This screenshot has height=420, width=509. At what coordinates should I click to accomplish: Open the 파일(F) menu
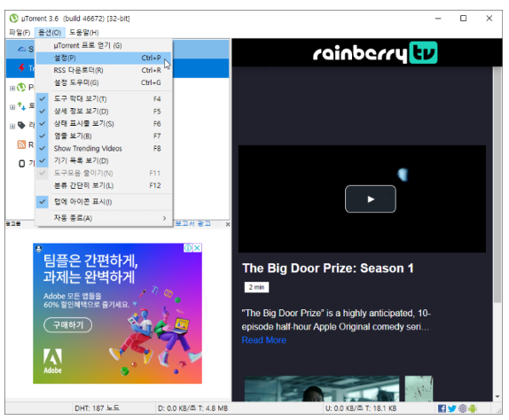pos(20,33)
